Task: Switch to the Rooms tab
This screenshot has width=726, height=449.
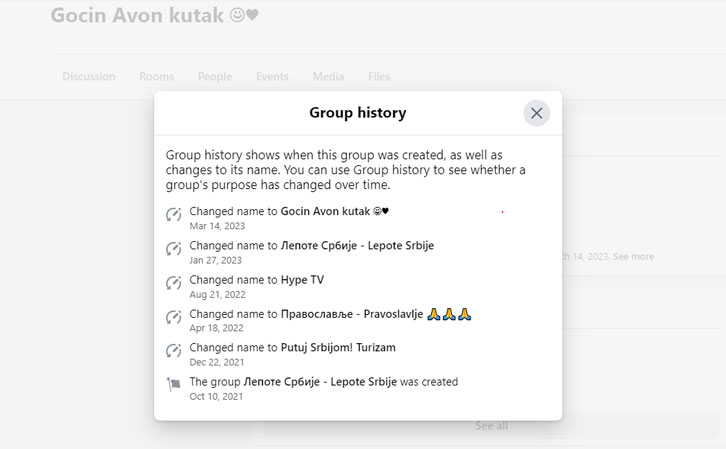Action: 156,77
